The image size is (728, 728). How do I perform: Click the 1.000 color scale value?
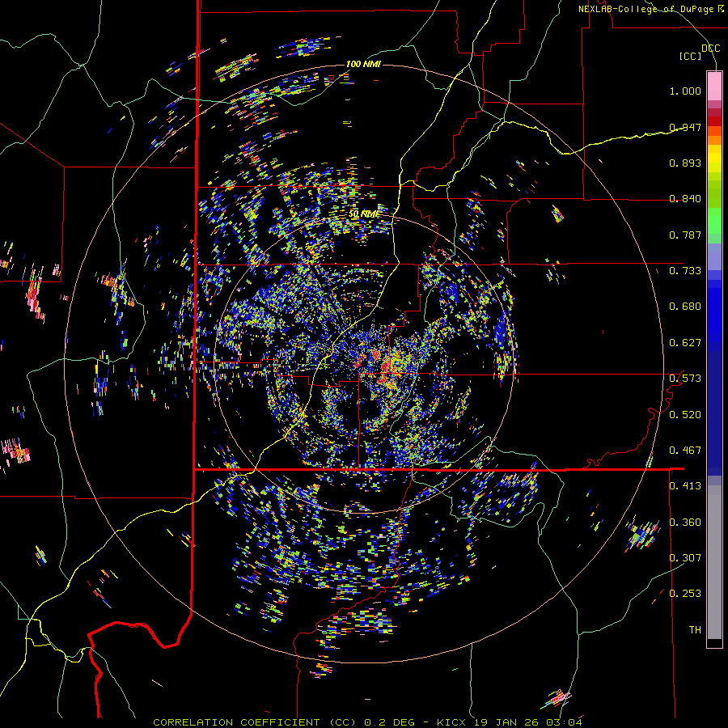(x=685, y=91)
